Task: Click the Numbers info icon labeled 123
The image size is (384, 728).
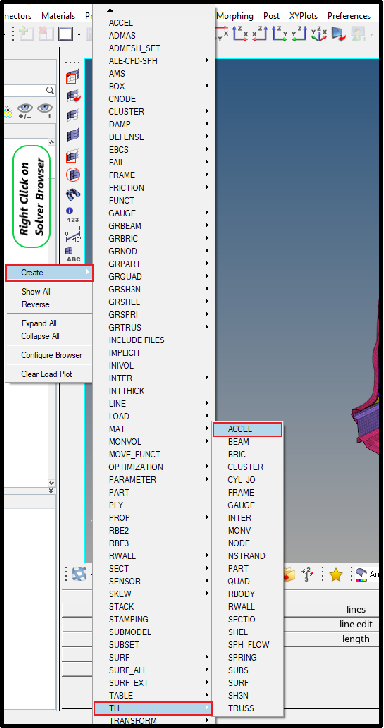Action: tap(72, 214)
